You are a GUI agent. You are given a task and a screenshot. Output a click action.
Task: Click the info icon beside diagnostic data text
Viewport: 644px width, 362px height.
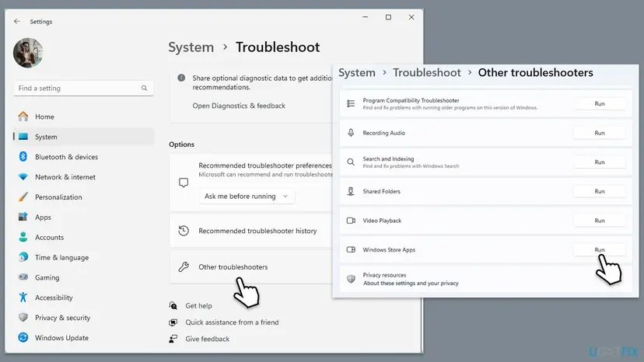tap(181, 78)
